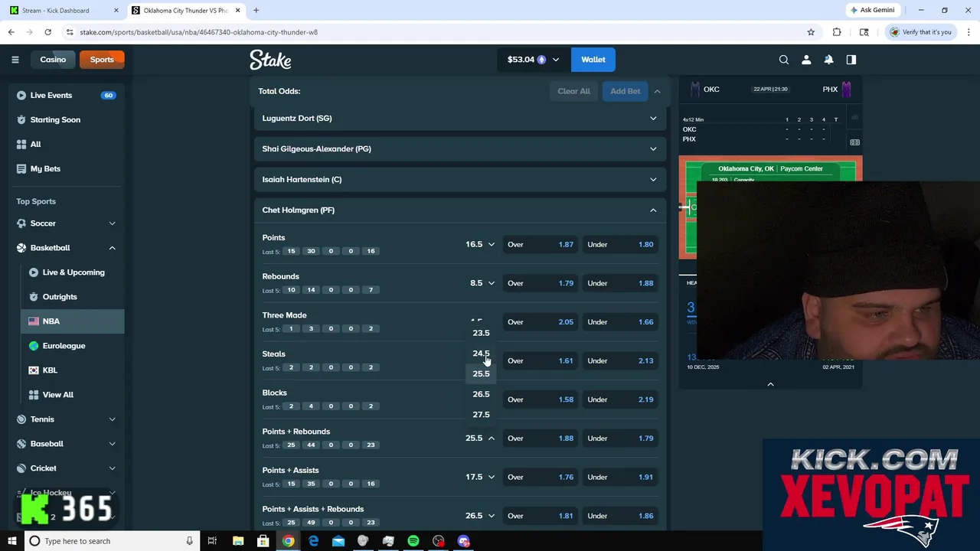Open Chrome from Windows taskbar
The image size is (980, 551).
pos(288,541)
